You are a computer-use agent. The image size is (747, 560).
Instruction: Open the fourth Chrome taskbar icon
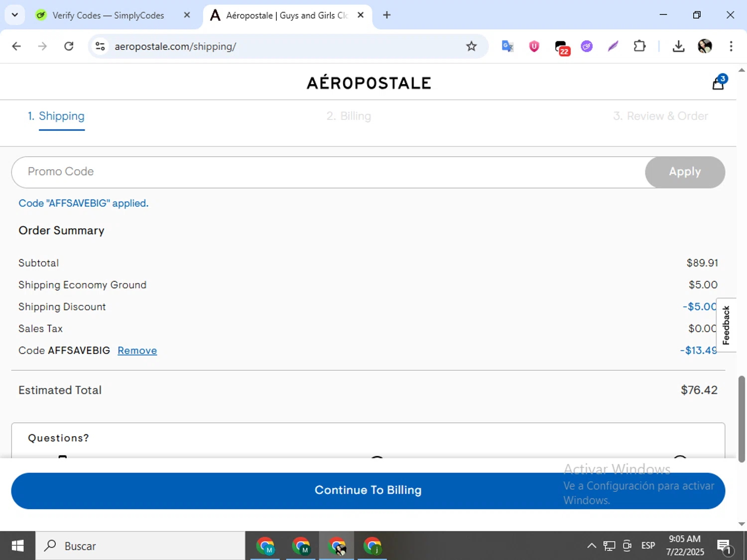373,546
